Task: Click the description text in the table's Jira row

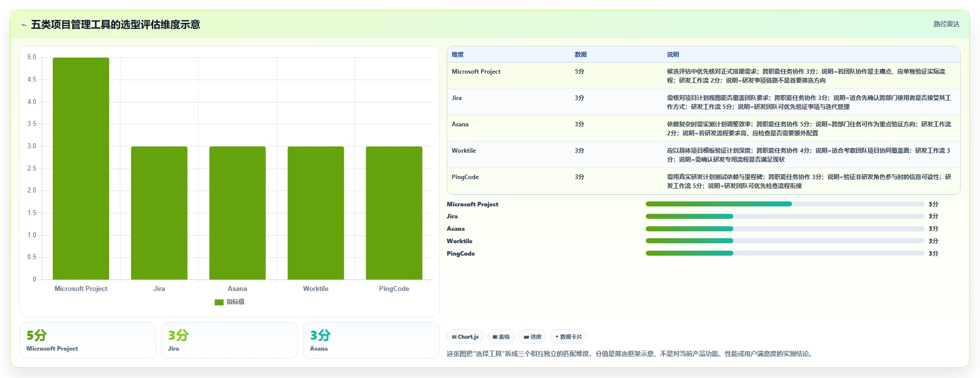Action: (x=809, y=102)
